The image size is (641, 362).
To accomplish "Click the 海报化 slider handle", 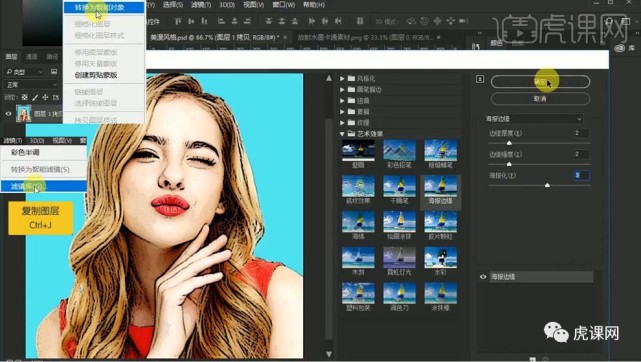I will pos(547,185).
